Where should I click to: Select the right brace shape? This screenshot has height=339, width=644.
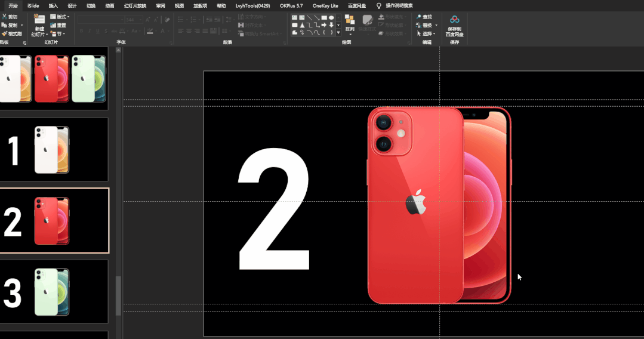pyautogui.click(x=331, y=32)
